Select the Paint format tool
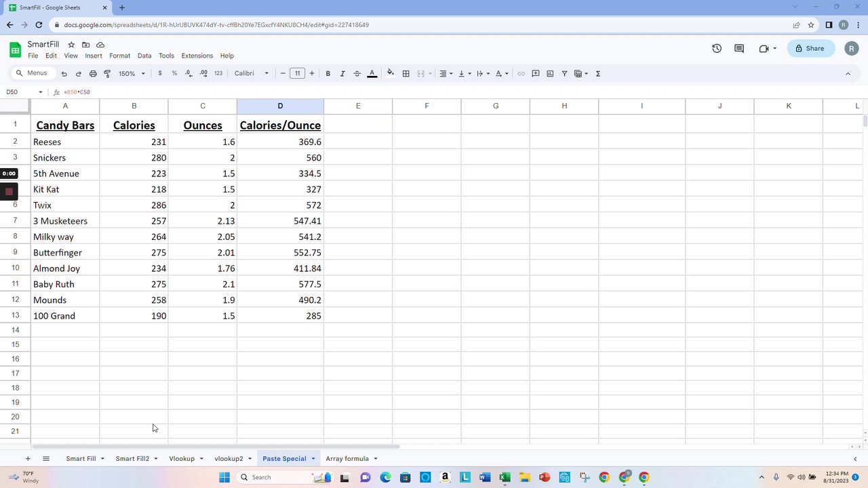Image resolution: width=868 pixels, height=488 pixels. (x=107, y=73)
